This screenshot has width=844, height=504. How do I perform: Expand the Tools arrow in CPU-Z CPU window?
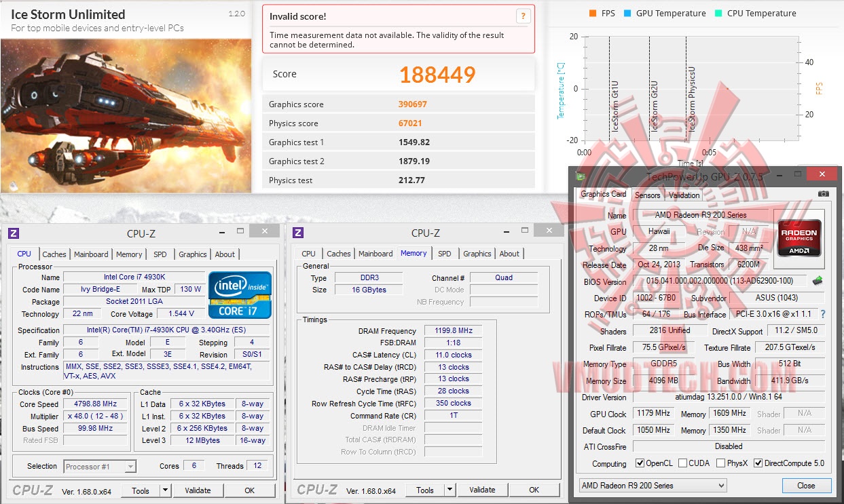tap(164, 490)
